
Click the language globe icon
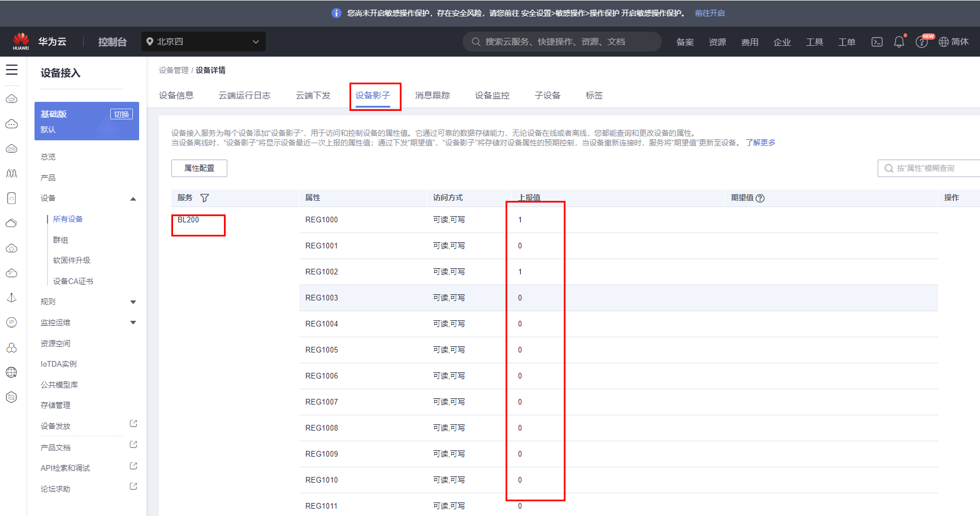click(x=944, y=42)
